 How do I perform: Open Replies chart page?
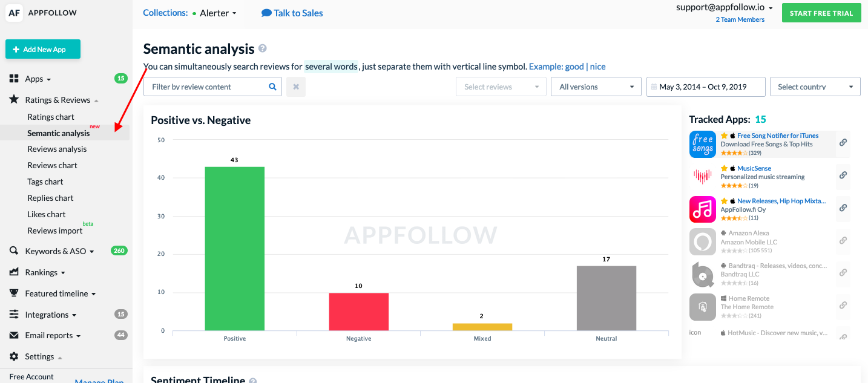[x=50, y=198]
